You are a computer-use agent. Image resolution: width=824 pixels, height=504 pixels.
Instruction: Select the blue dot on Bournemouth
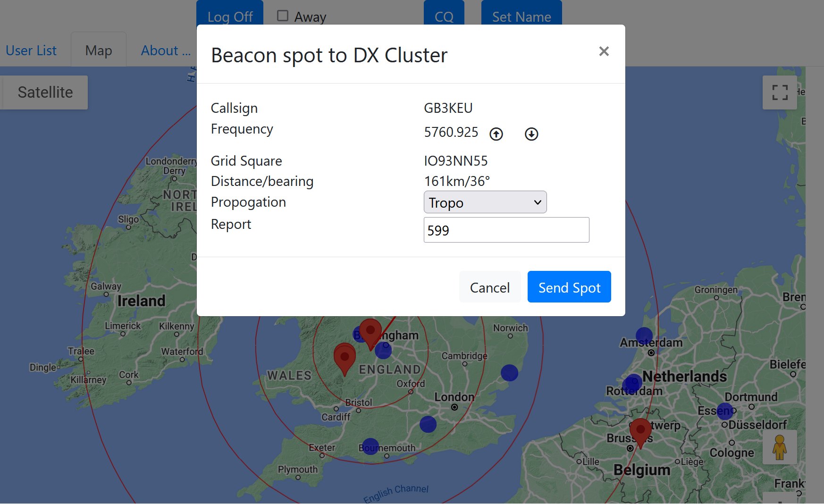tap(370, 446)
